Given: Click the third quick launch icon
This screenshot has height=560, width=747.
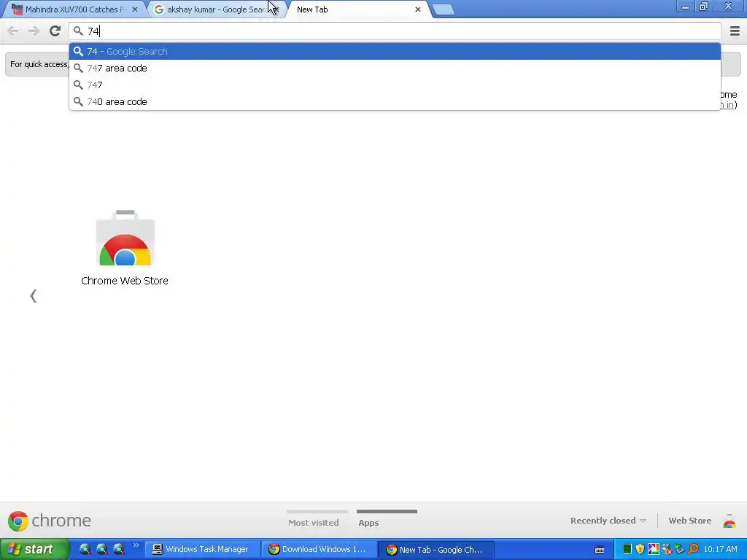Looking at the screenshot, I should (119, 549).
